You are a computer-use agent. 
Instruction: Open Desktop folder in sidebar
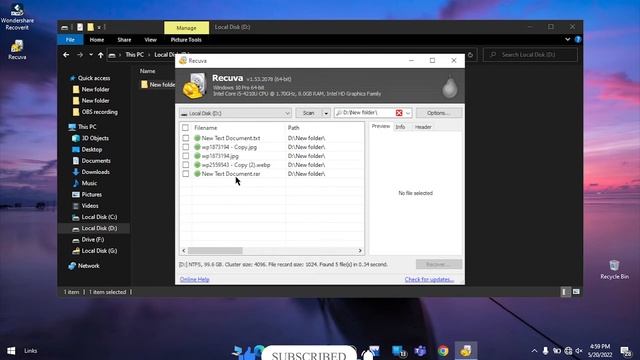point(91,149)
